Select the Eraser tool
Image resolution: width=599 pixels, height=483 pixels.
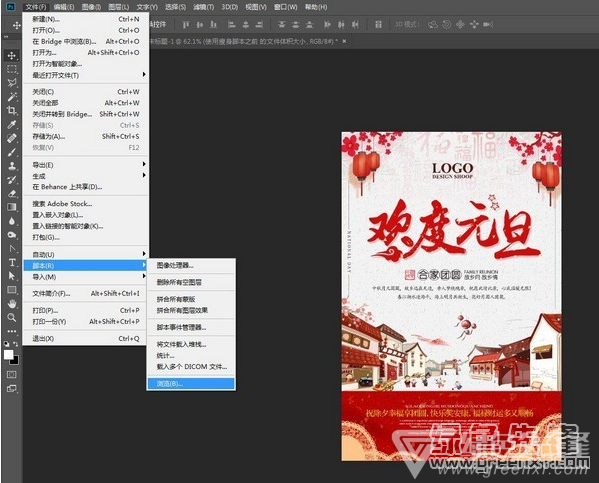point(12,193)
